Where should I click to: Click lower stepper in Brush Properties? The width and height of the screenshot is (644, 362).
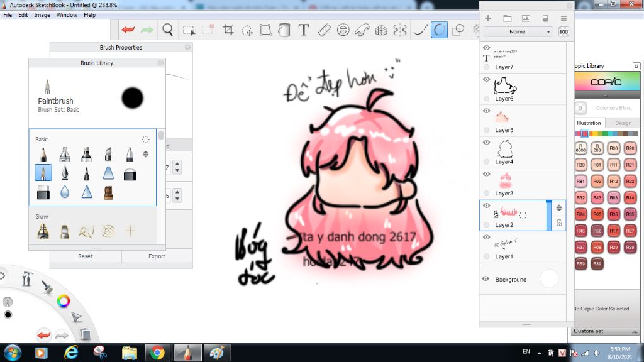pos(177,195)
